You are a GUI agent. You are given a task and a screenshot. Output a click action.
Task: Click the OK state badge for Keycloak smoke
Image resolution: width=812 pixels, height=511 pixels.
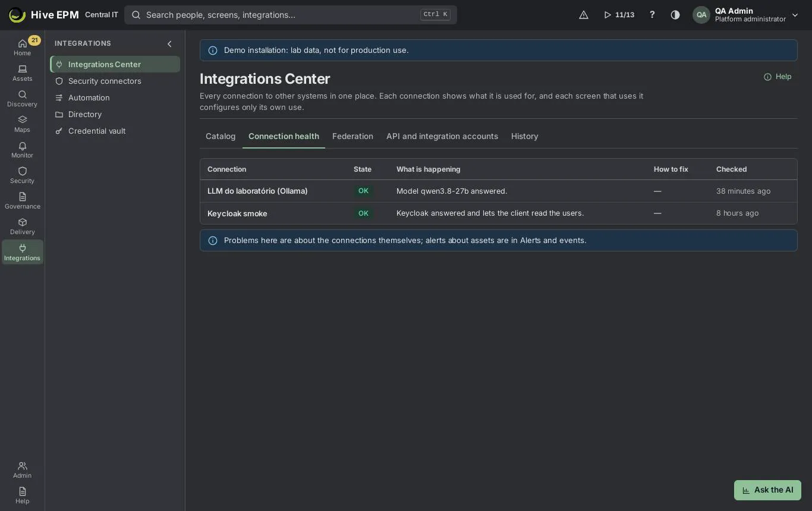tap(363, 213)
